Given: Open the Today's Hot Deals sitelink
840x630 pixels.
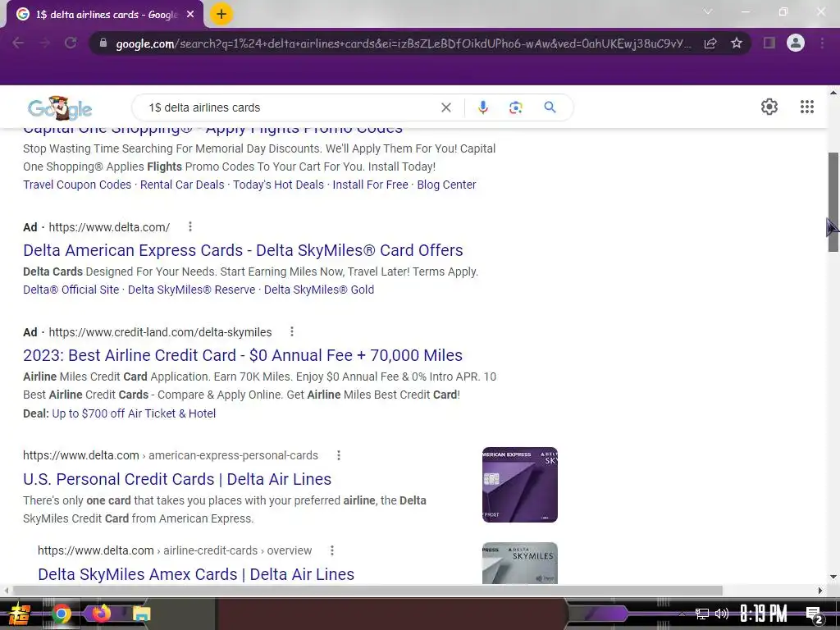Looking at the screenshot, I should tap(279, 185).
